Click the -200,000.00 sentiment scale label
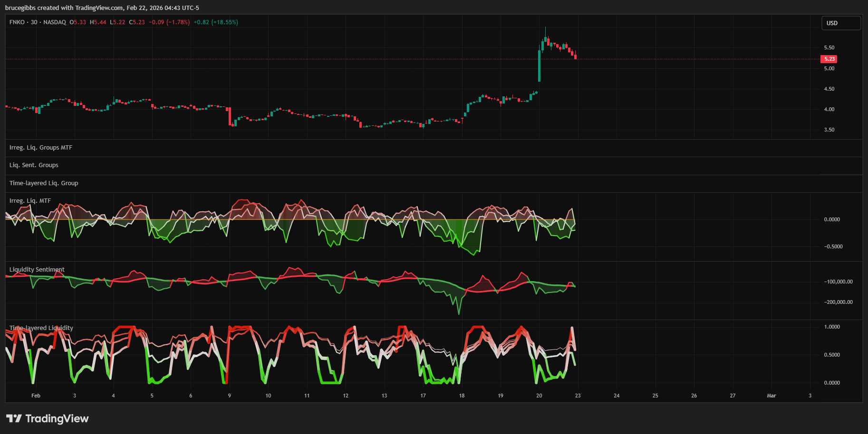 click(838, 302)
